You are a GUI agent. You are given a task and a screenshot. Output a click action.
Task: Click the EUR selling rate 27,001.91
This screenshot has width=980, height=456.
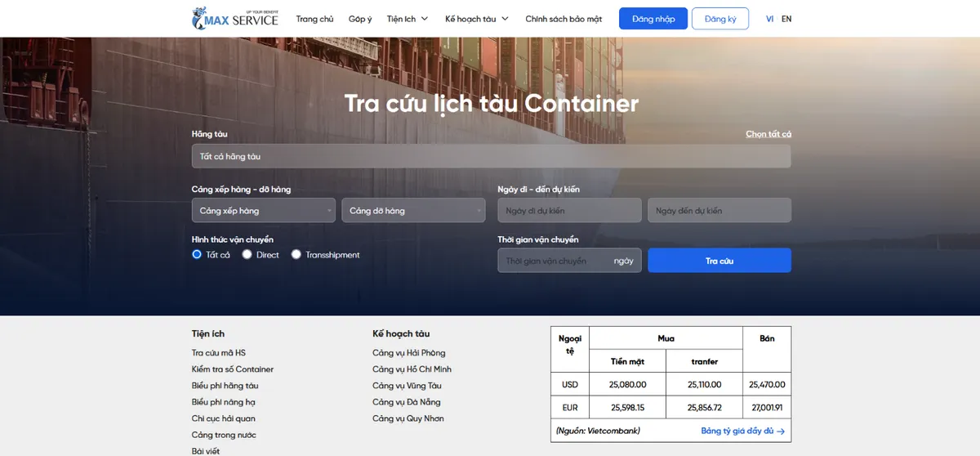pyautogui.click(x=767, y=407)
